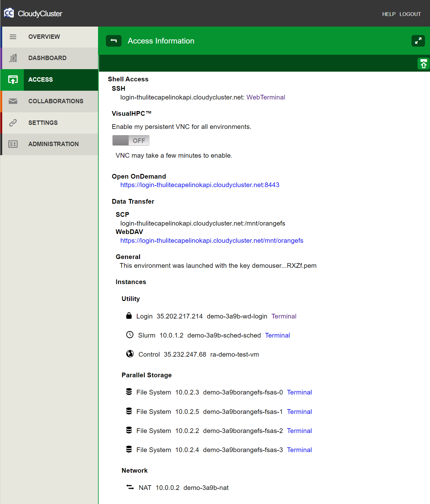Open Terminal for demo-3a9borangefs-fsas-2

[x=299, y=431]
